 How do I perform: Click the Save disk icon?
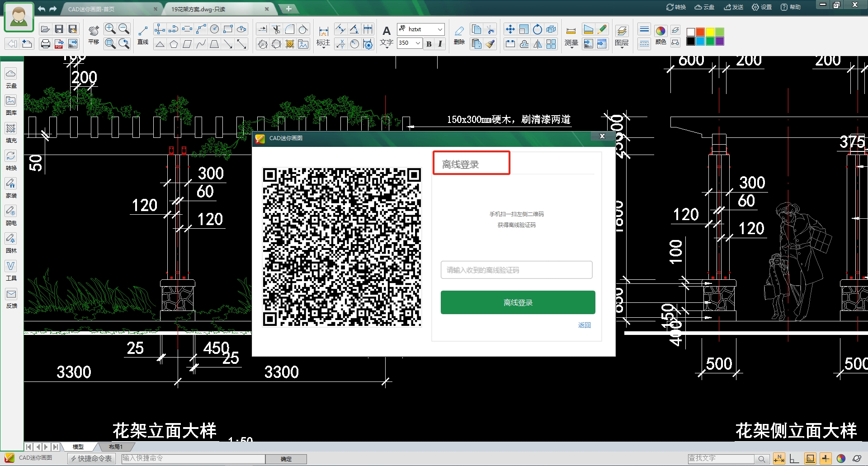click(x=59, y=29)
